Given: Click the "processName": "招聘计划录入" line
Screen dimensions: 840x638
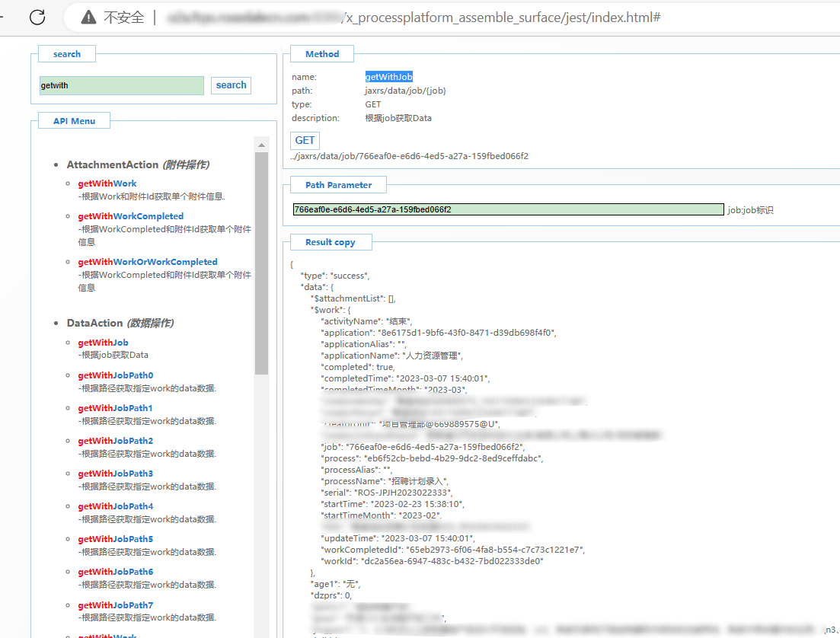Looking at the screenshot, I should [385, 481].
